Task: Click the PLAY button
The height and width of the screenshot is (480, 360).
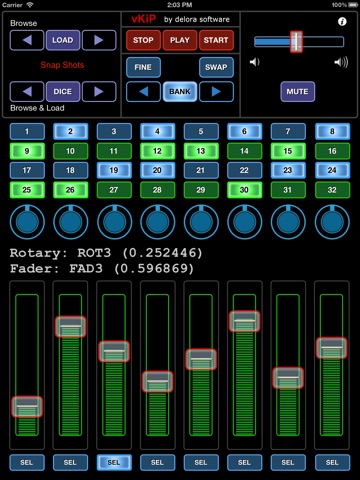Action: [180, 40]
